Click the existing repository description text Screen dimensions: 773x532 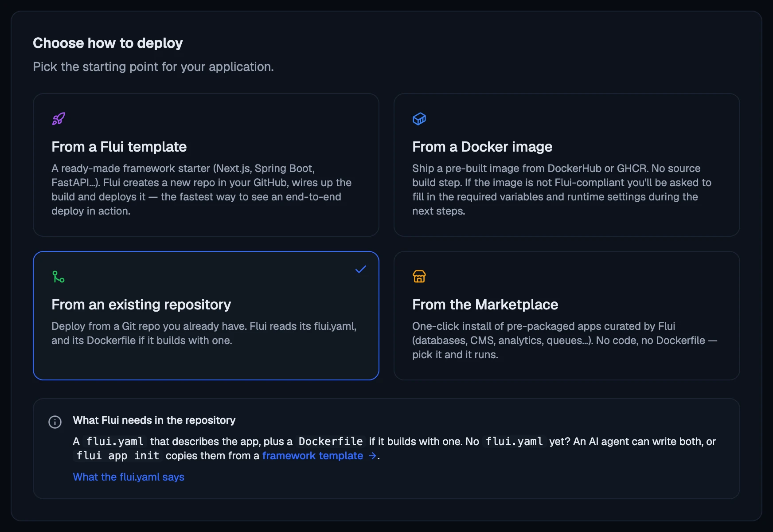click(204, 333)
